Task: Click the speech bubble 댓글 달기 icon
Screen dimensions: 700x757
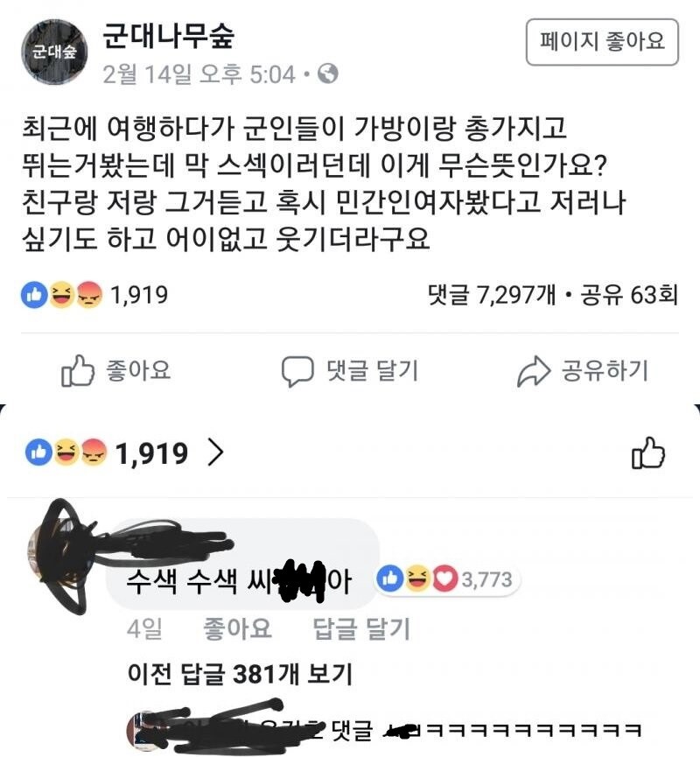Action: pos(297,371)
